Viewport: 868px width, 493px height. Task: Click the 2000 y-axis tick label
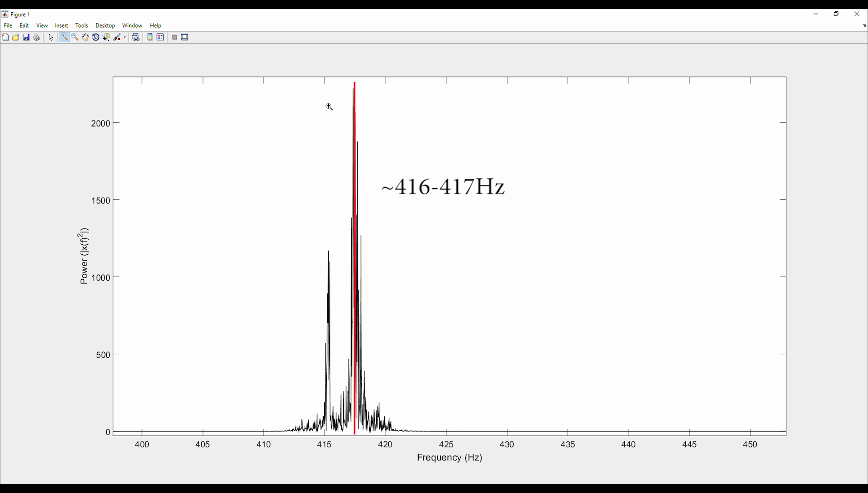tap(100, 123)
